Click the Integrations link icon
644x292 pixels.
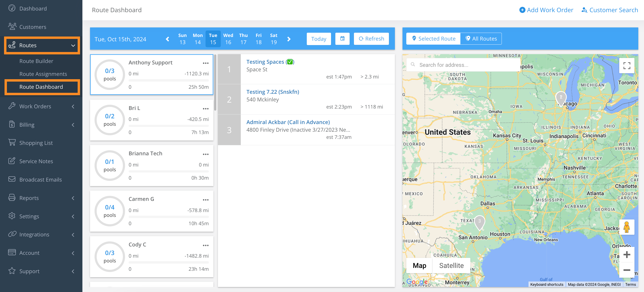click(x=12, y=234)
